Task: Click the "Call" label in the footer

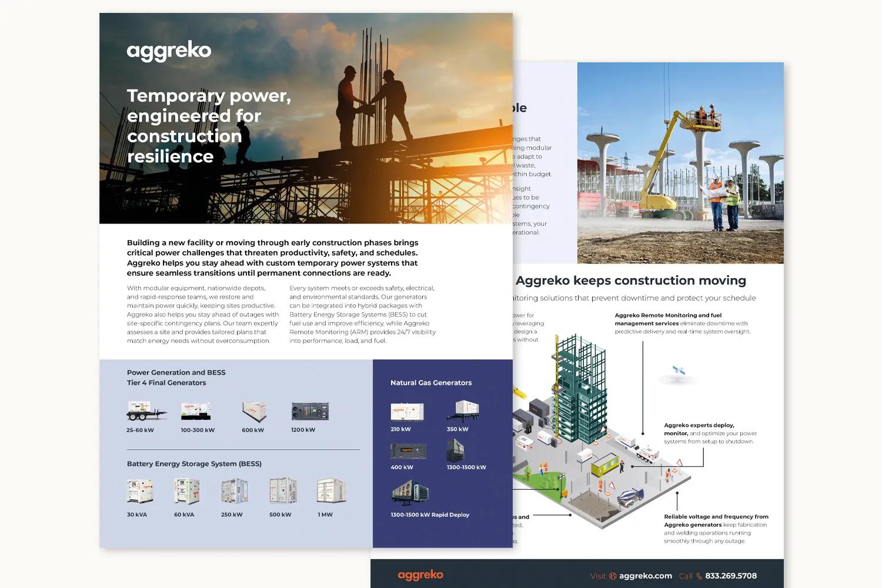Action: pos(686,576)
